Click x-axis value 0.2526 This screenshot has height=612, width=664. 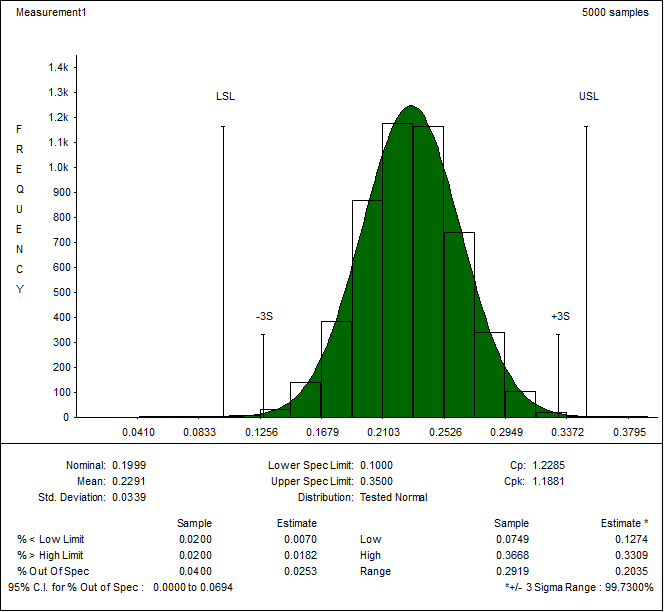coord(445,432)
